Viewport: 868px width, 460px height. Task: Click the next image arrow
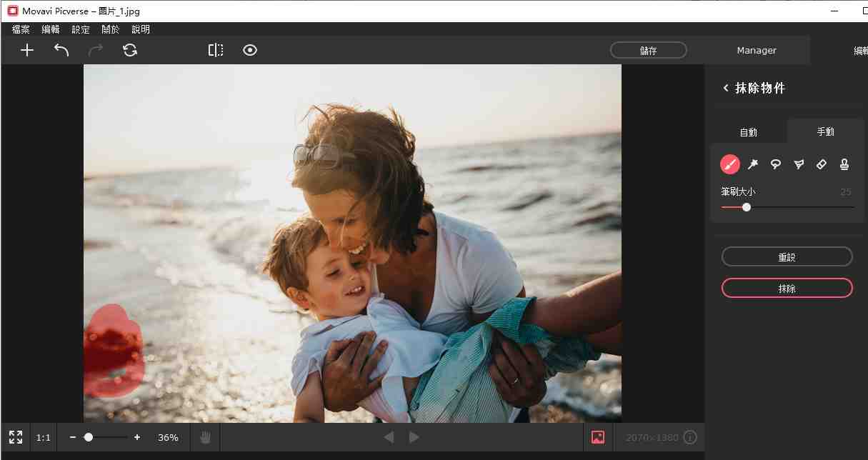(x=414, y=437)
